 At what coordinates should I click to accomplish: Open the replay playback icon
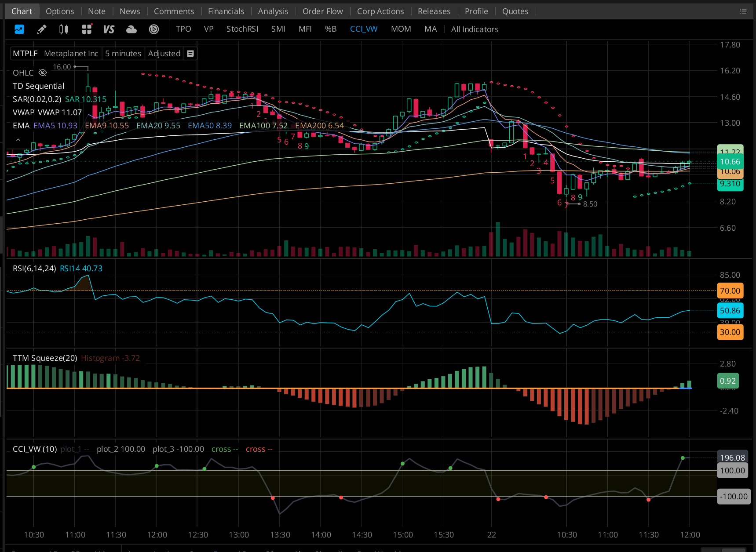pos(154,29)
